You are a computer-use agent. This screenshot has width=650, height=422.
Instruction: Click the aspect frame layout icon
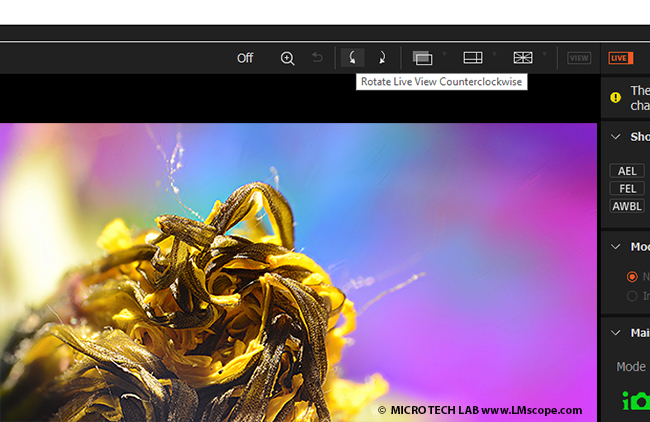[x=472, y=58]
